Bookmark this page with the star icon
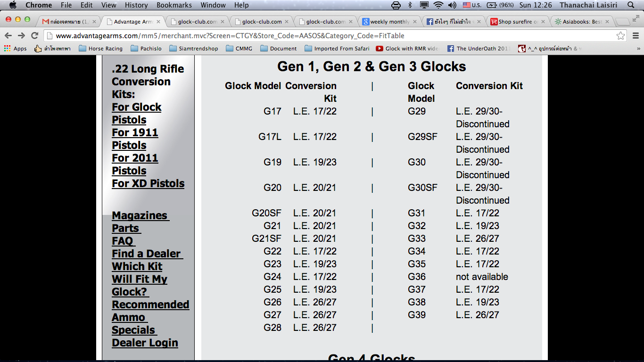Viewport: 644px width, 362px height. 621,35
